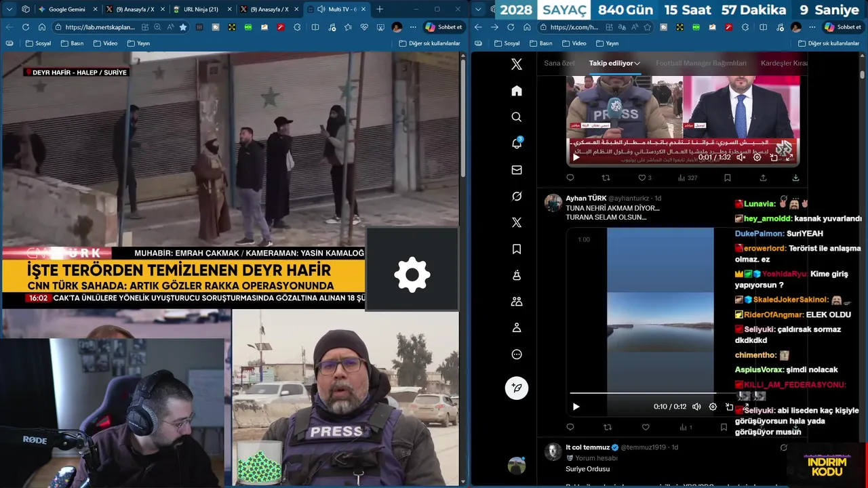Open X Home via sidebar house icon
Viewport: 868px width, 488px height.
click(x=517, y=91)
